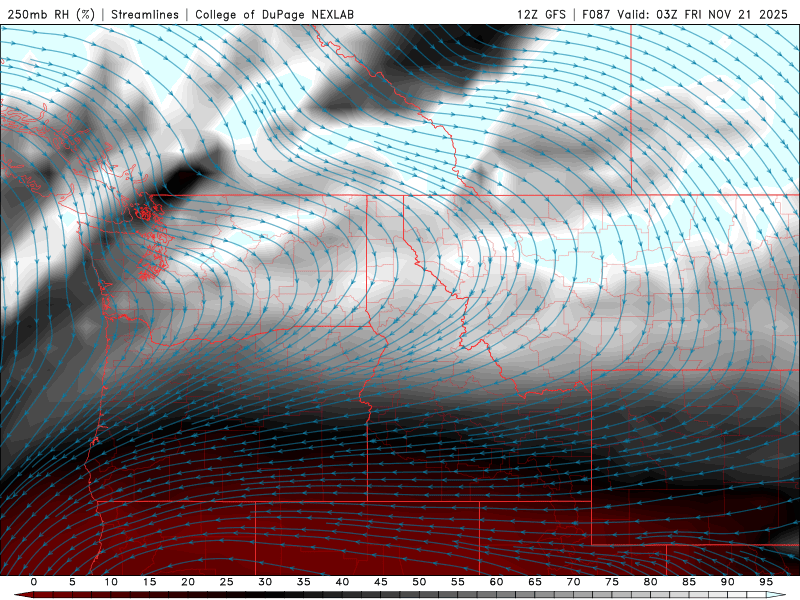Image resolution: width=800 pixels, height=600 pixels.
Task: Click the '75' label on the color scale
Action: 612,582
